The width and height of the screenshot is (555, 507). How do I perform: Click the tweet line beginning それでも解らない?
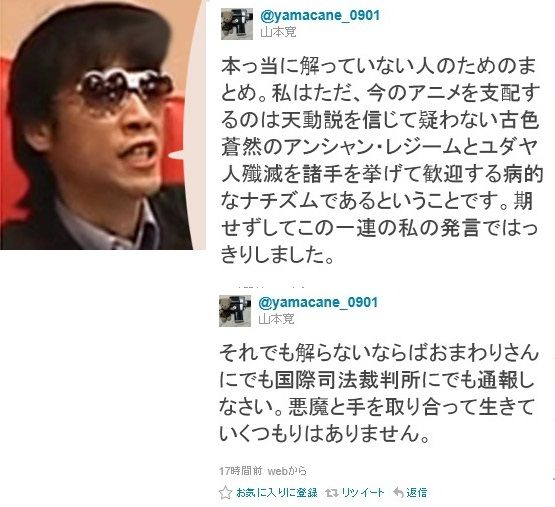pyautogui.click(x=379, y=354)
